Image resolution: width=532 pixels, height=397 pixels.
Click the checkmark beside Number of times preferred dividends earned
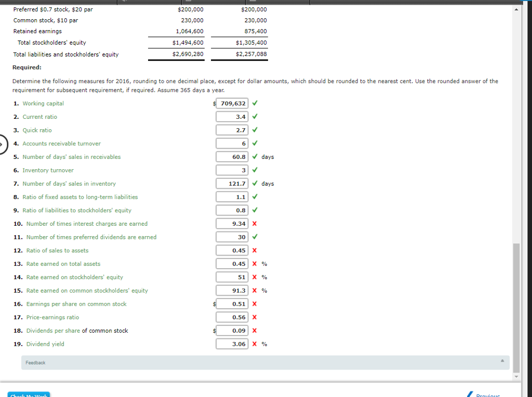point(254,237)
